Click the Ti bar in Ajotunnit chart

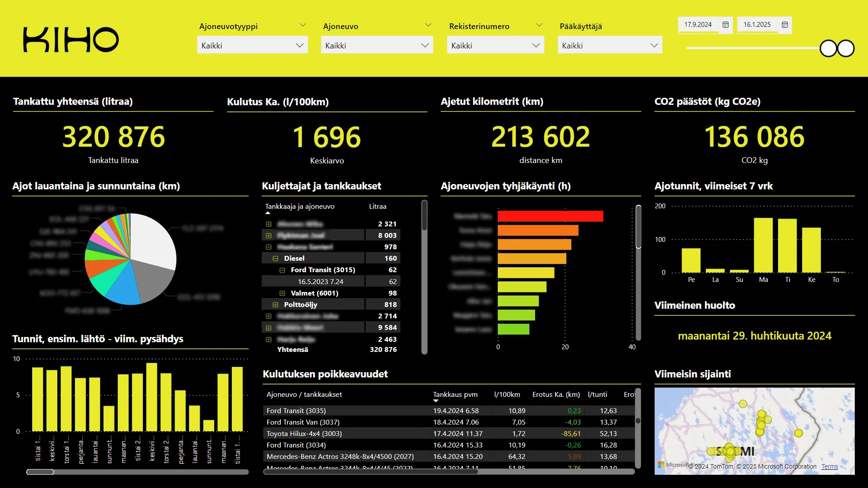[x=787, y=246]
